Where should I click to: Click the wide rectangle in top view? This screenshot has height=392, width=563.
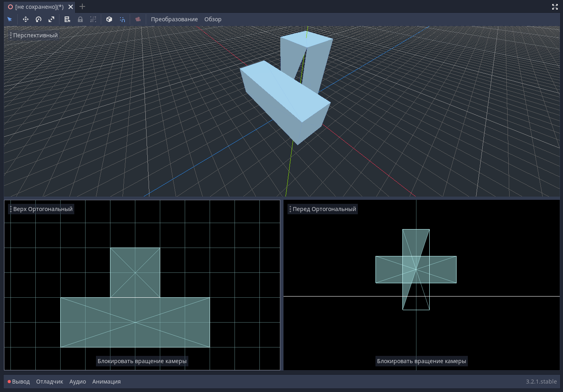tap(135, 323)
